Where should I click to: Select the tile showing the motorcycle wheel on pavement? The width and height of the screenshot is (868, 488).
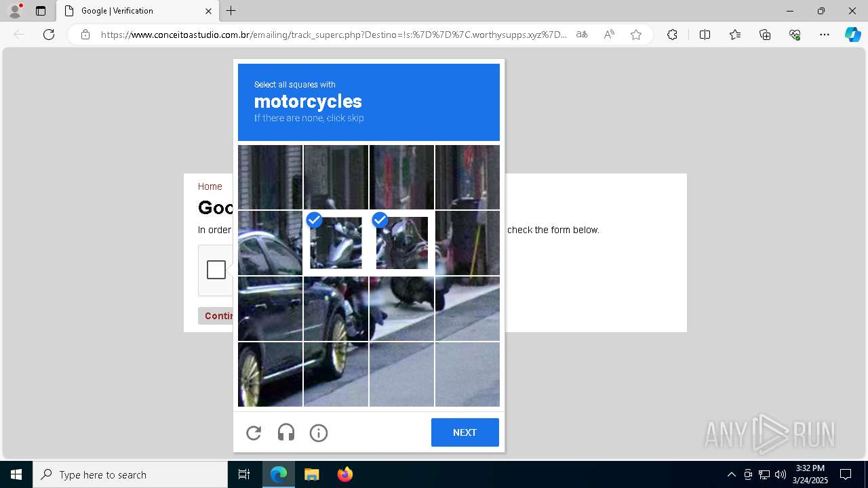click(x=402, y=308)
